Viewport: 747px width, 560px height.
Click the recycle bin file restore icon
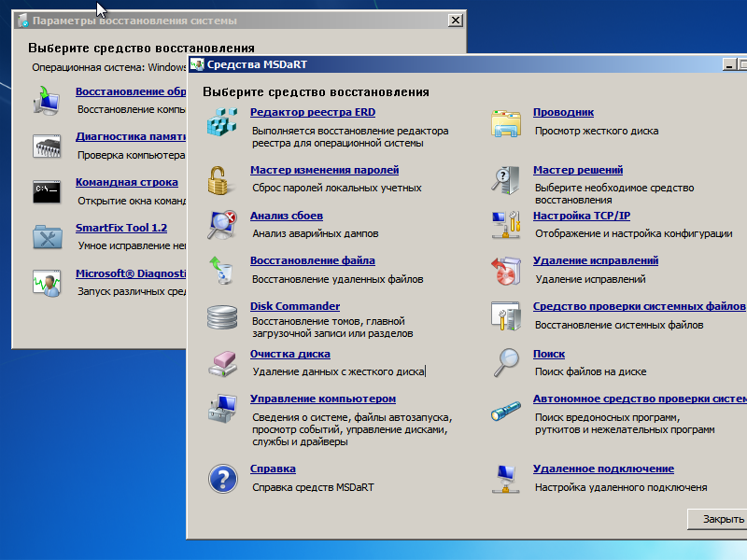(x=221, y=270)
